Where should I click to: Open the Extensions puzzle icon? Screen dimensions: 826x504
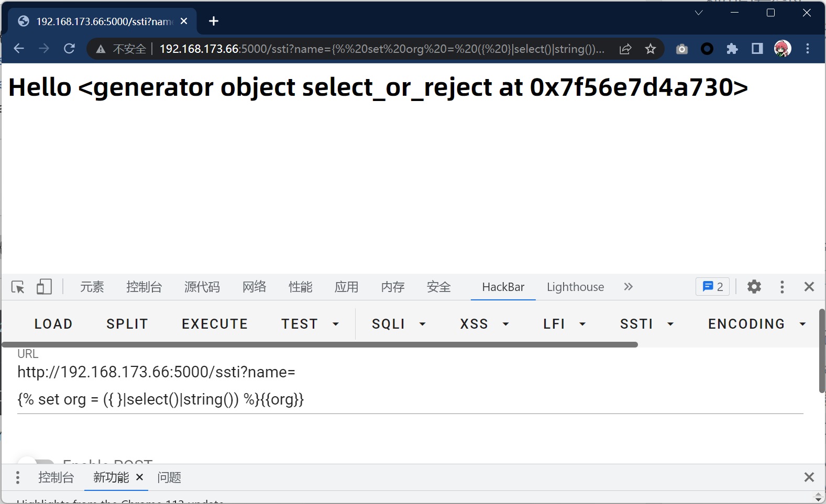coord(732,49)
